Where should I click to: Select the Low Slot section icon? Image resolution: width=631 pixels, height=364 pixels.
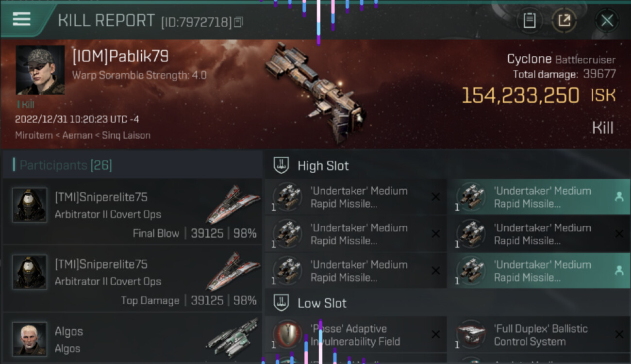282,303
